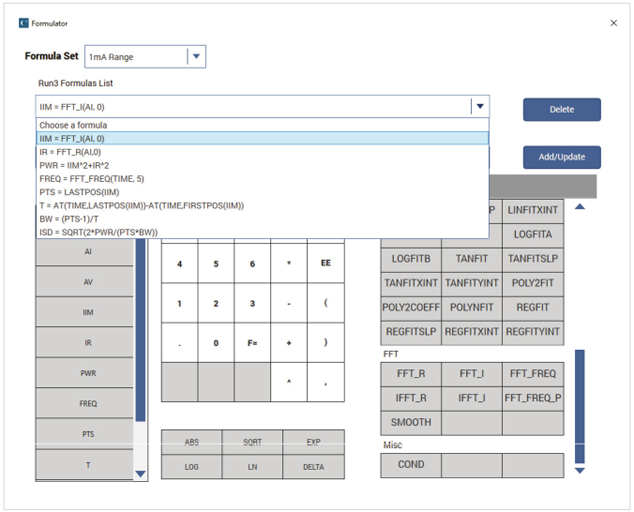Select formula FREQ = FFT_FREQ(TIME, 5)

pyautogui.click(x=262, y=179)
